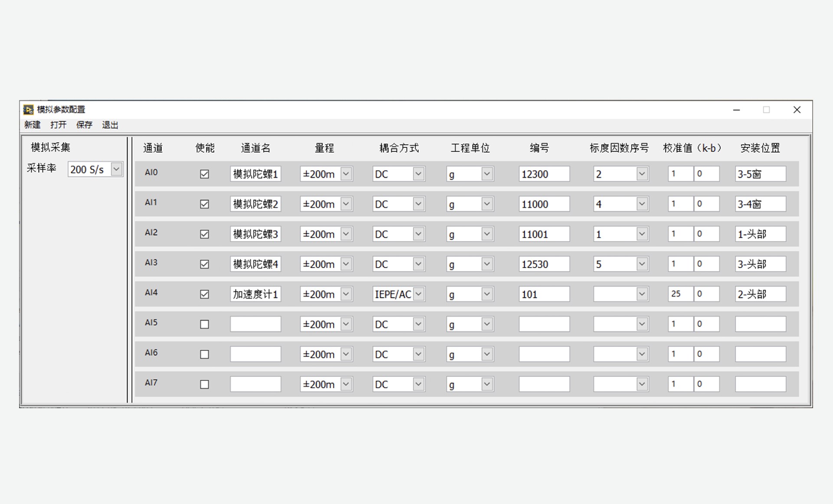
Task: Click the 打开 menu item
Action: (58, 125)
